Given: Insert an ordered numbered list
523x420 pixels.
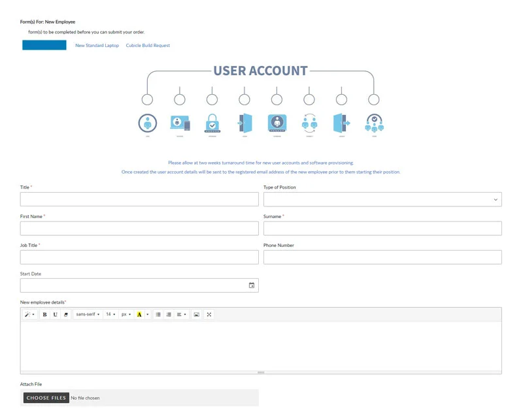Looking at the screenshot, I should (x=169, y=314).
